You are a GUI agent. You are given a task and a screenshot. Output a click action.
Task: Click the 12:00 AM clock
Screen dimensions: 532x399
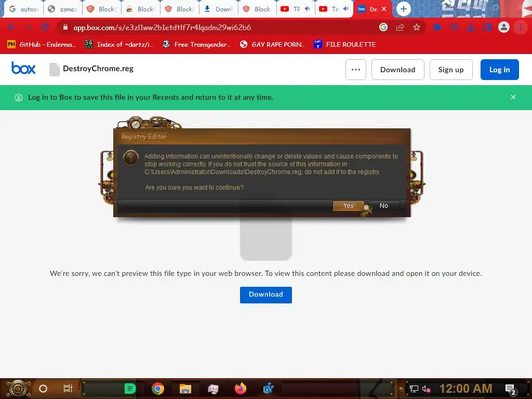point(466,389)
